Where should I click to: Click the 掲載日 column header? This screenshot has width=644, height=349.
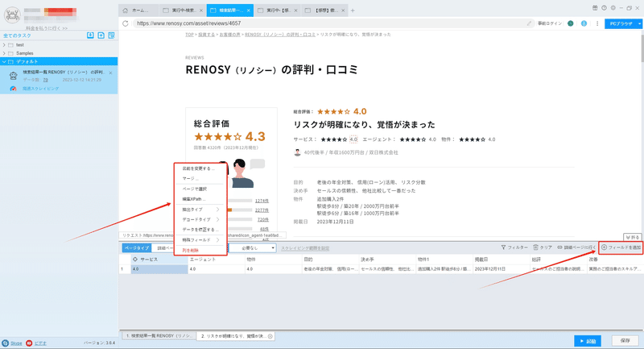502,260
